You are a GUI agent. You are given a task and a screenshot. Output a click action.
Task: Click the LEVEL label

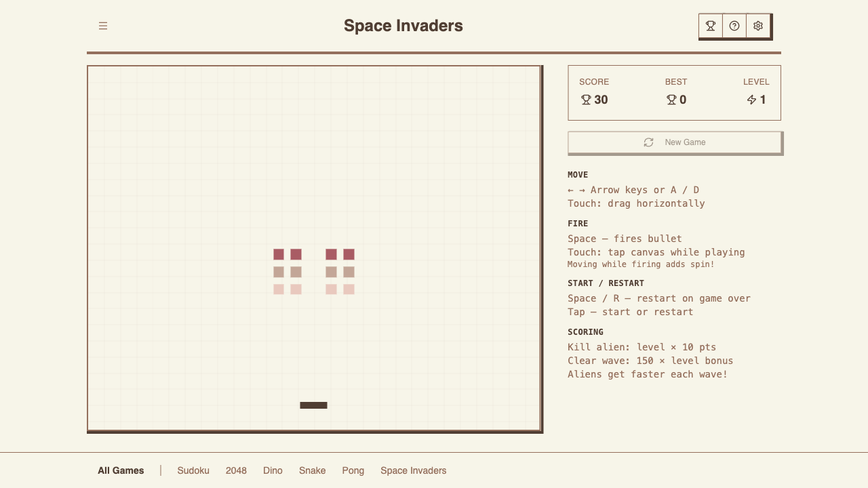click(x=756, y=82)
